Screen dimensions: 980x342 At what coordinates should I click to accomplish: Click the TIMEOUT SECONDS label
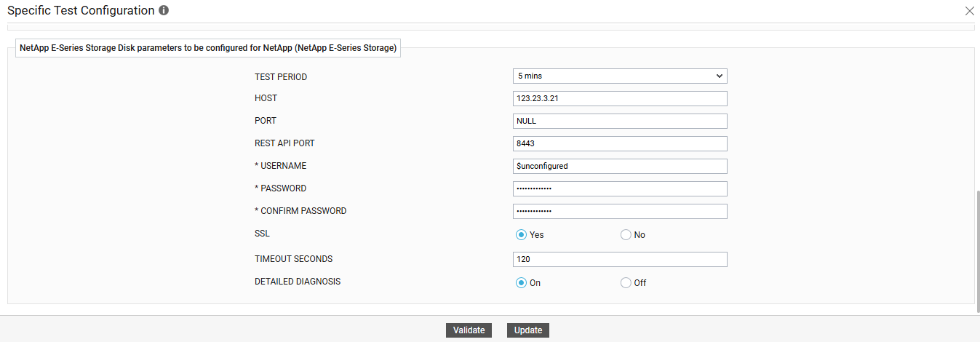coord(293,259)
